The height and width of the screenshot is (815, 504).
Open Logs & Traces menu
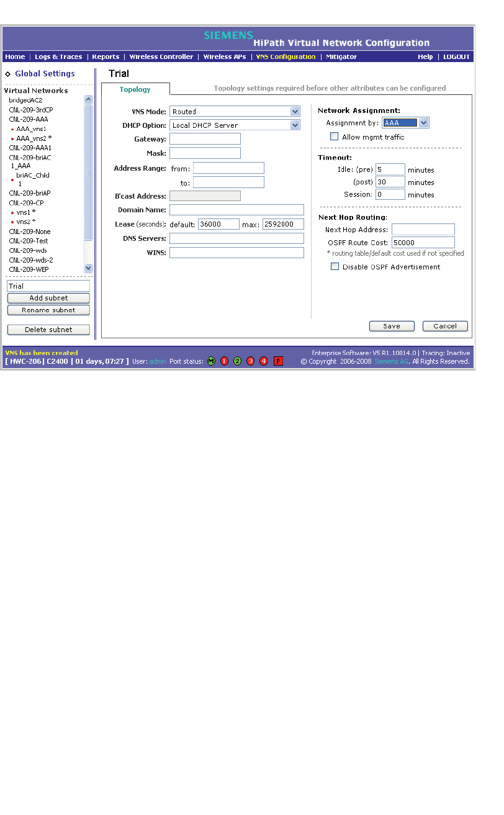pos(58,56)
